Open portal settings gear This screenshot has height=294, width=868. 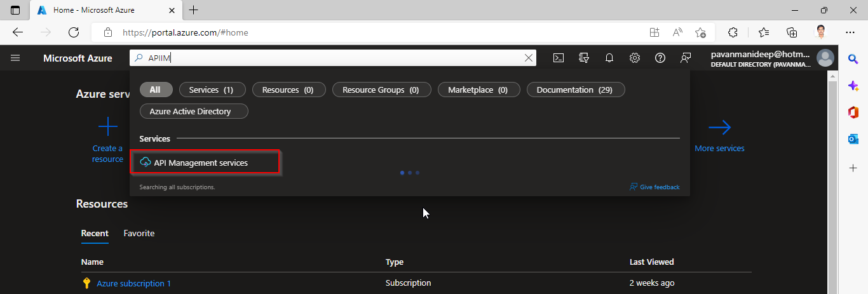click(x=635, y=58)
